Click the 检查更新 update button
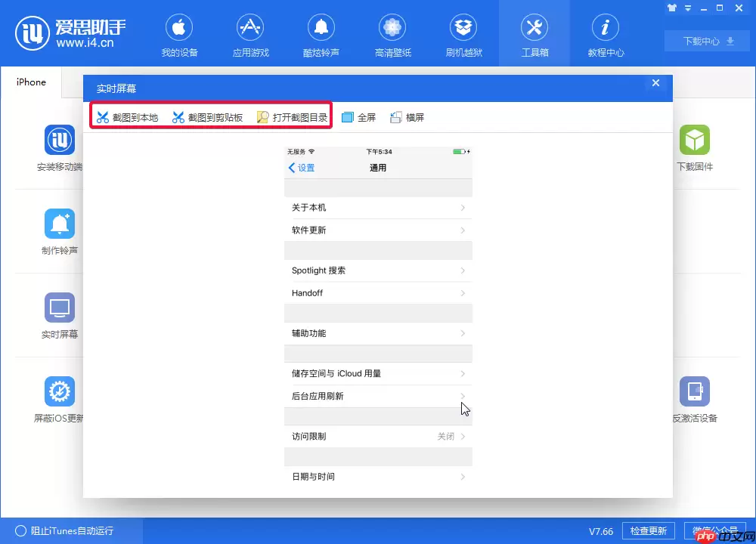The height and width of the screenshot is (544, 756). coord(648,530)
